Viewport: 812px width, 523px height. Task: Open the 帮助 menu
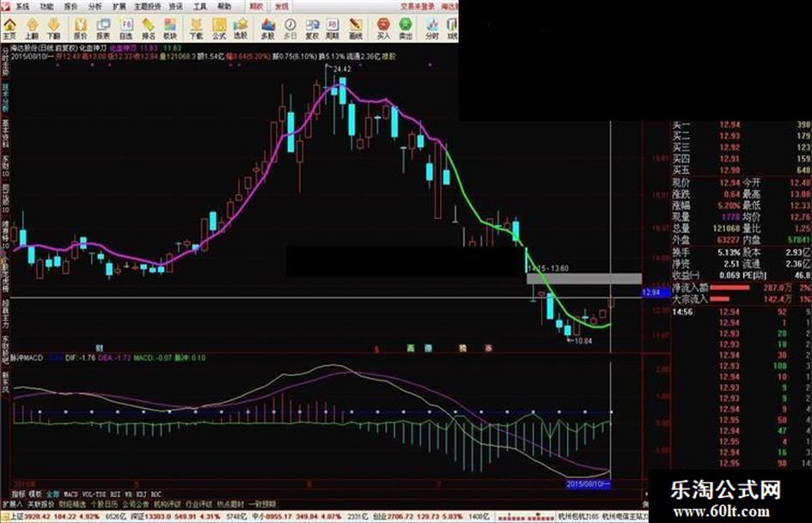pyautogui.click(x=224, y=7)
